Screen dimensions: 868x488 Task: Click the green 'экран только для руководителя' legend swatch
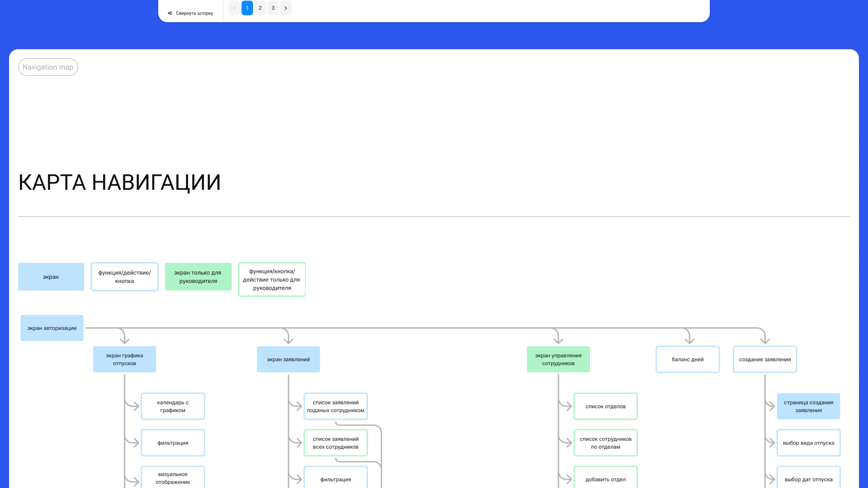point(198,277)
